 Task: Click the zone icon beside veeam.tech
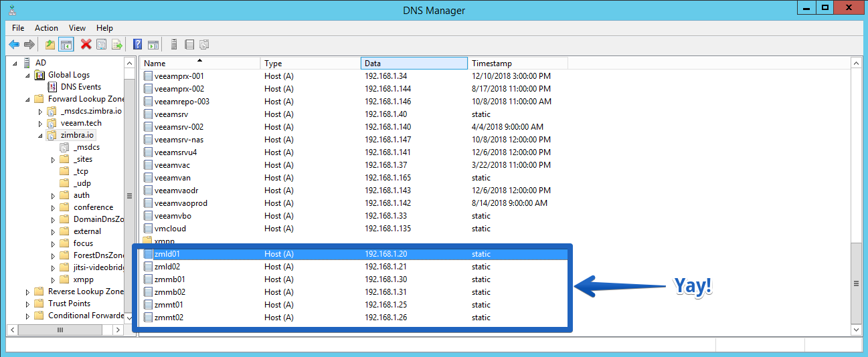coord(52,123)
